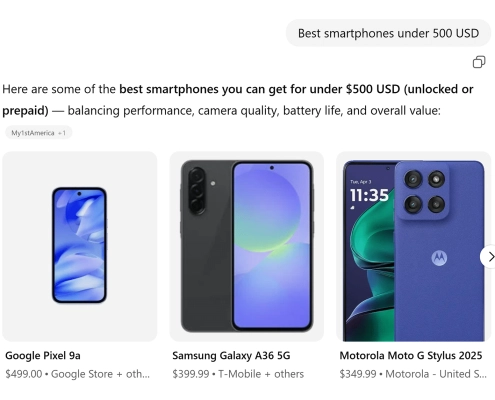Click the $349.99 Motorola price line

(413, 374)
